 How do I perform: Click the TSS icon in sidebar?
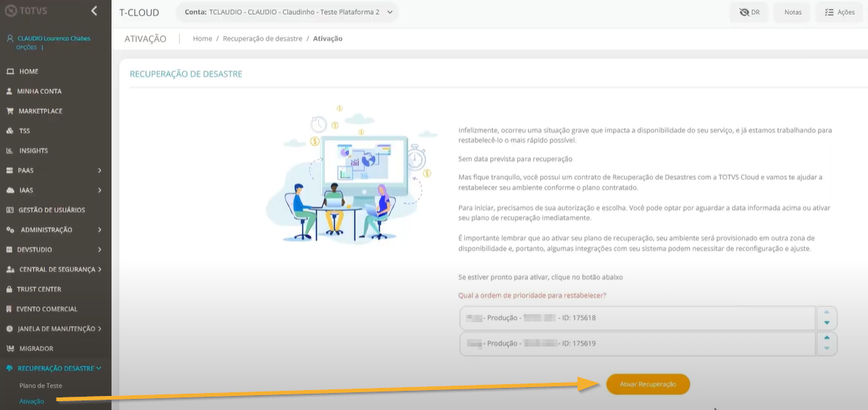point(10,131)
